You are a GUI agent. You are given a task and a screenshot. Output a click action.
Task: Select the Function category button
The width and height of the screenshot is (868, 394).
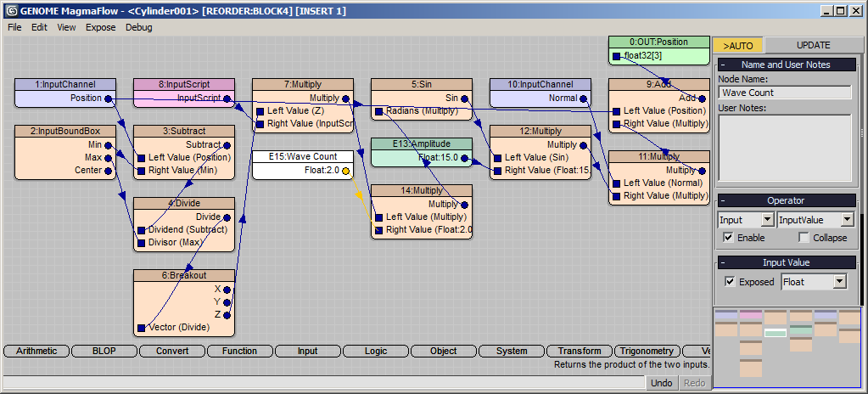pyautogui.click(x=239, y=351)
